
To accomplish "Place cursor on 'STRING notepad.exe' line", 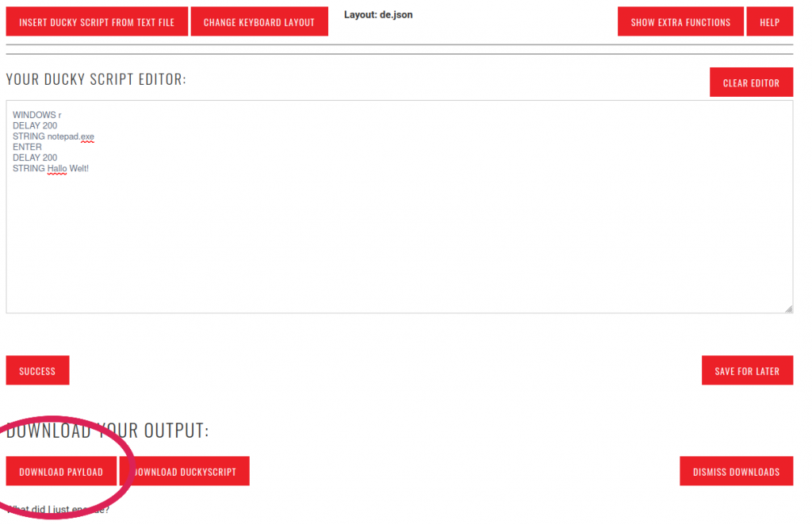I will pos(53,136).
